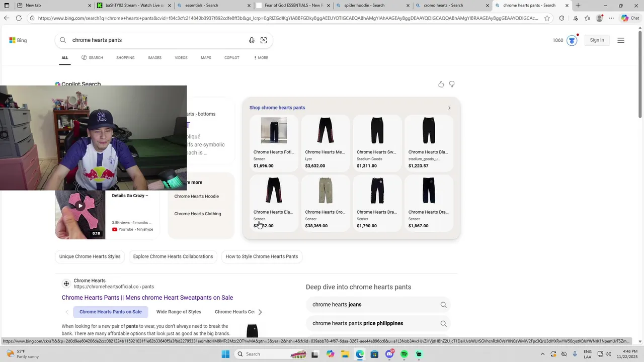The width and height of the screenshot is (644, 362).
Task: Open the Edge profile avatar
Action: (x=599, y=18)
